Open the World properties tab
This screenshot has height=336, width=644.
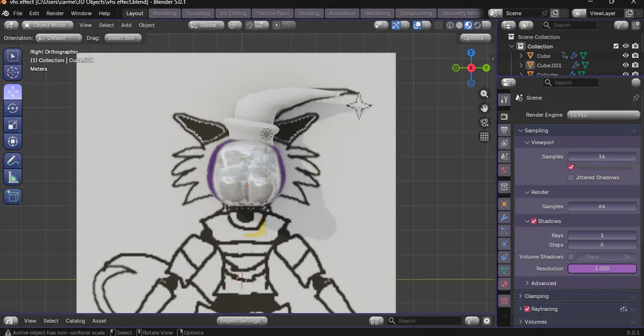[x=504, y=170]
